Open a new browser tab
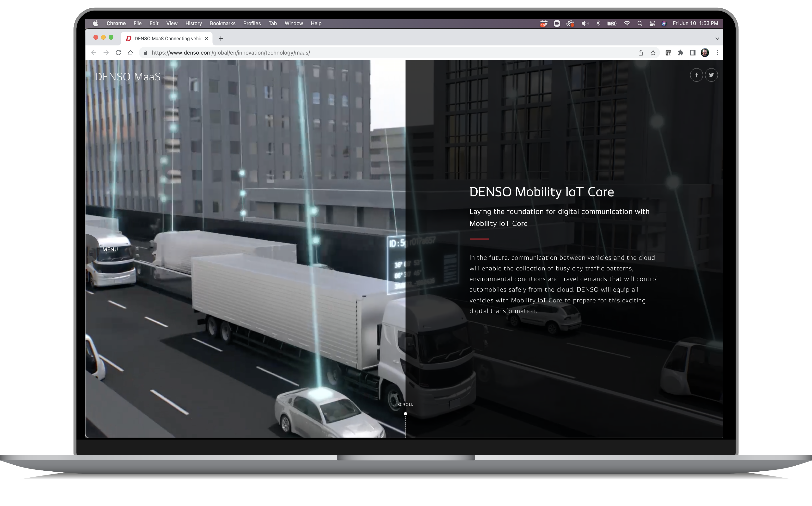The height and width of the screenshot is (506, 812). point(221,38)
